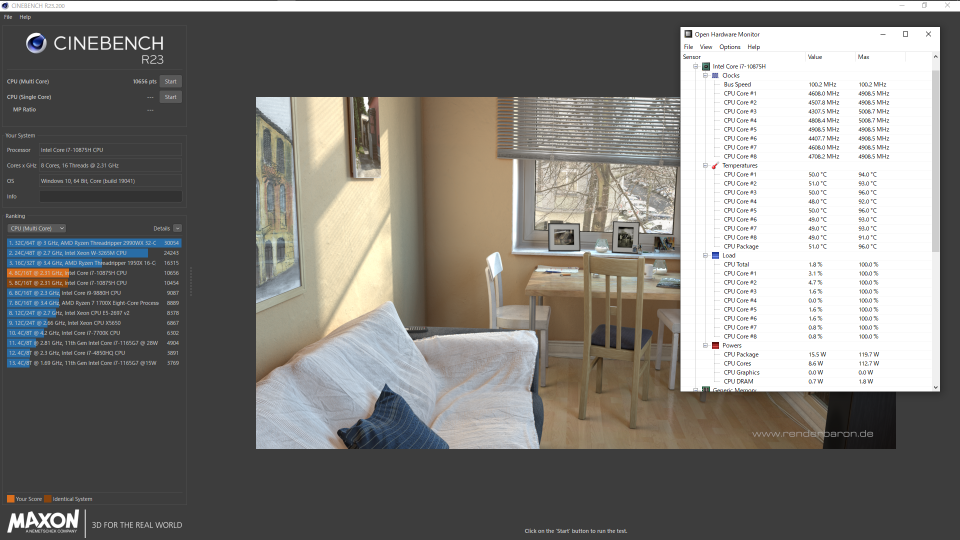This screenshot has height=540, width=960.
Task: Select ranking row 8 Xeon E5-2697 v2
Action: [94, 313]
